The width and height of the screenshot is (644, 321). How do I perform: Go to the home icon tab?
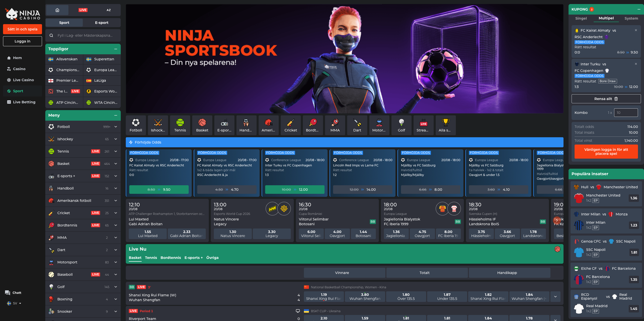(x=57, y=10)
